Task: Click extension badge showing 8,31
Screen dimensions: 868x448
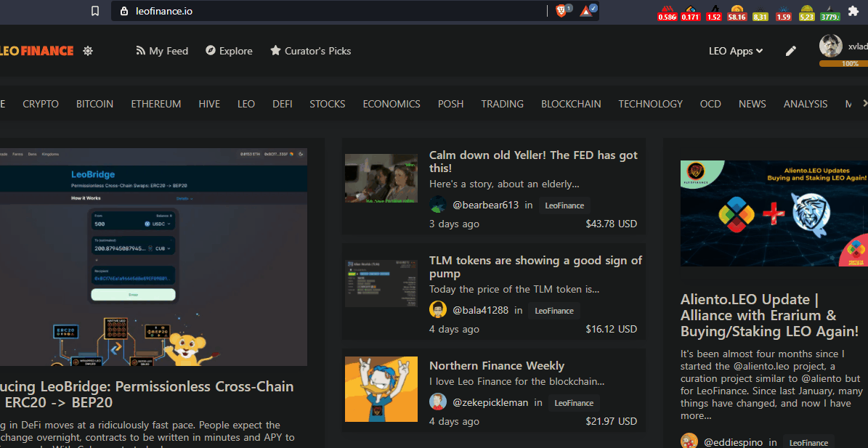Action: [760, 13]
